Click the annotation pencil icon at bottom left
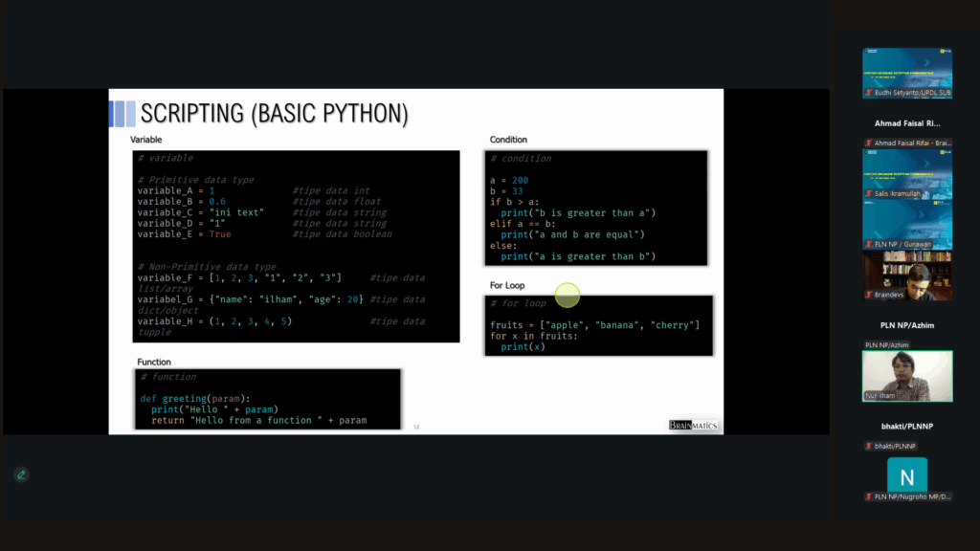The image size is (980, 551). pyautogui.click(x=21, y=474)
